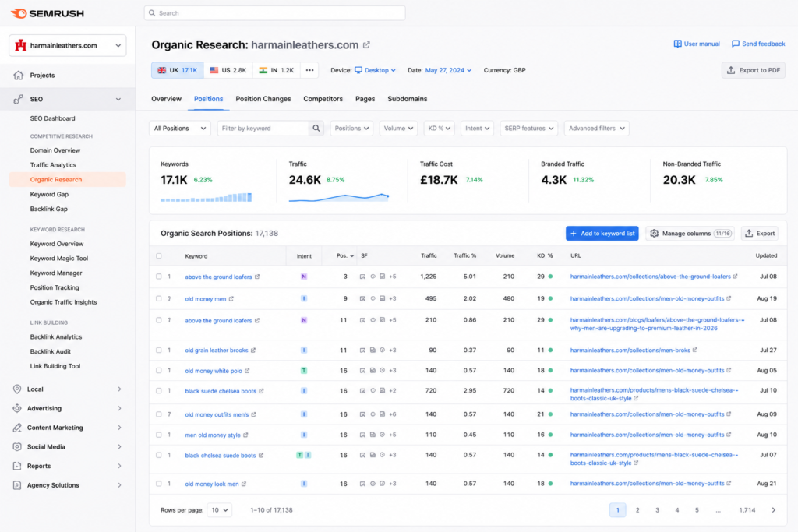The image size is (798, 532).
Task: Switch to the Pages tab
Action: [x=365, y=99]
